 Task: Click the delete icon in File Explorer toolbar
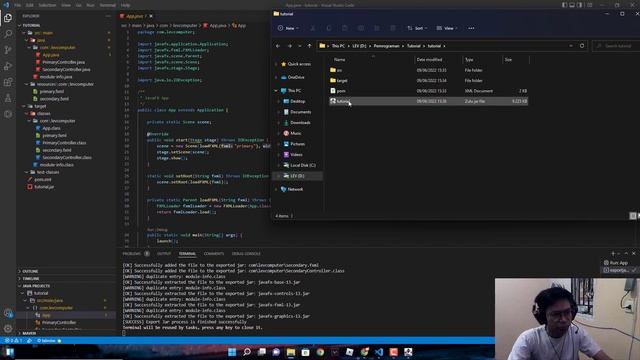393,28
